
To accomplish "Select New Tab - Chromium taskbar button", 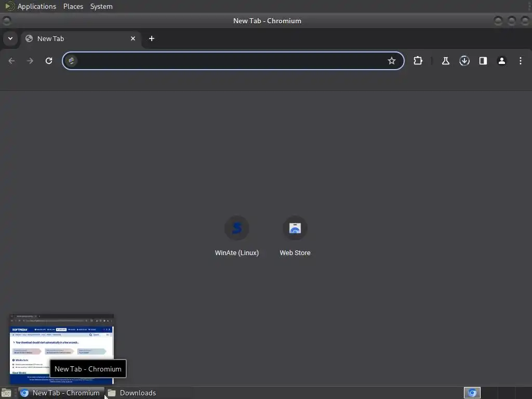I will 61,393.
